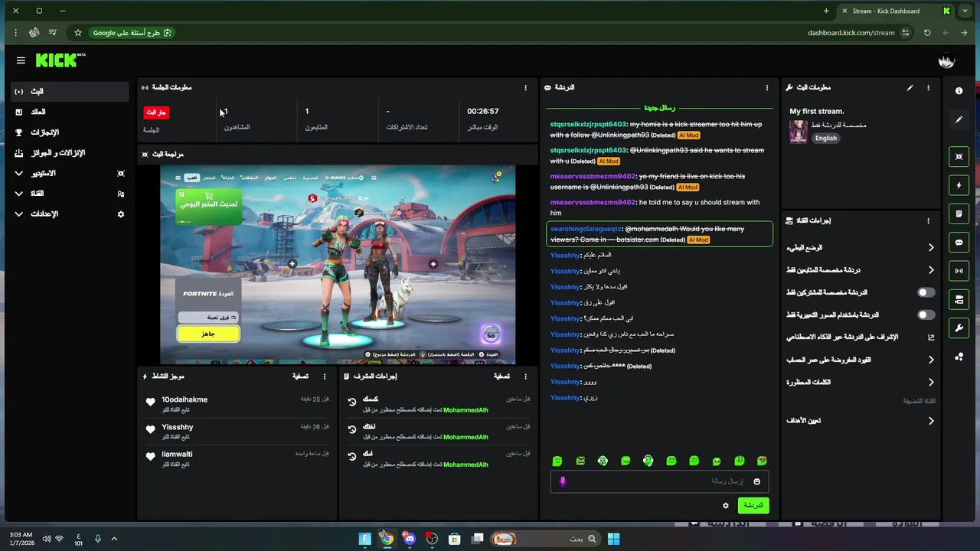Open activity feed three-dot menu
980x551 pixels.
[324, 377]
